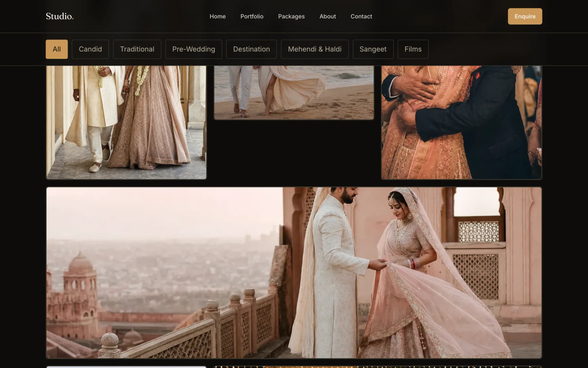Switch to the Films filter
The image size is (588, 368).
click(x=413, y=49)
